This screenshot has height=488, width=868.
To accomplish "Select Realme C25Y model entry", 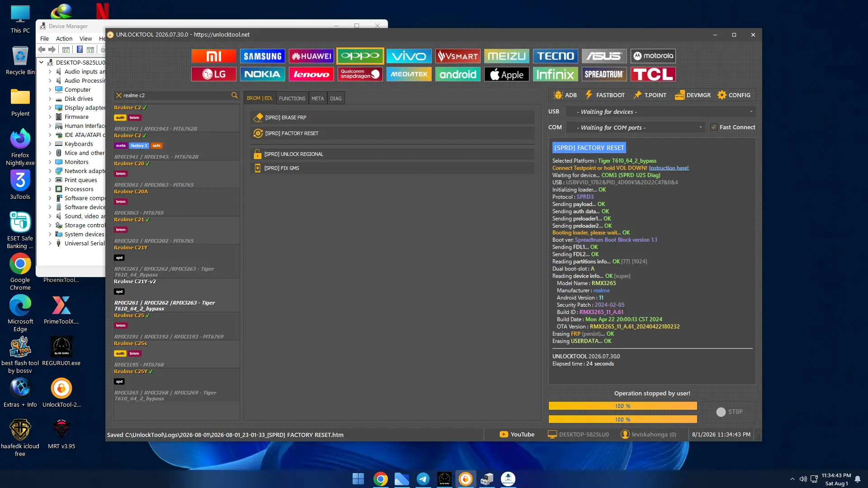I will 176,385.
